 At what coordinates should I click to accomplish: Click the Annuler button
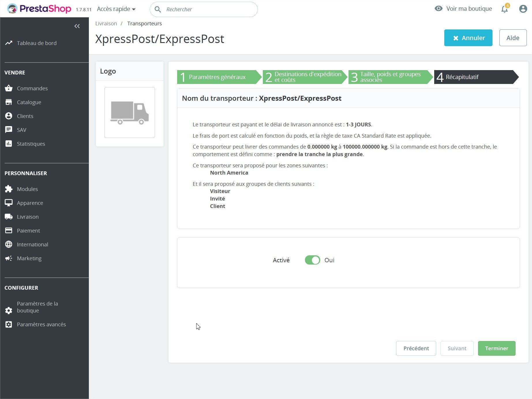[x=468, y=38]
